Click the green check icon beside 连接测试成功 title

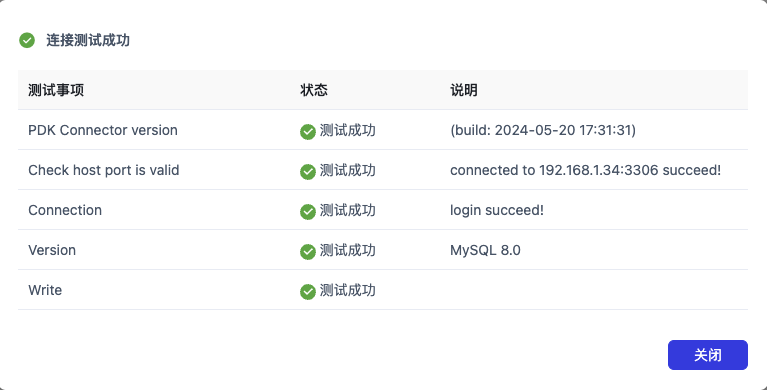27,40
